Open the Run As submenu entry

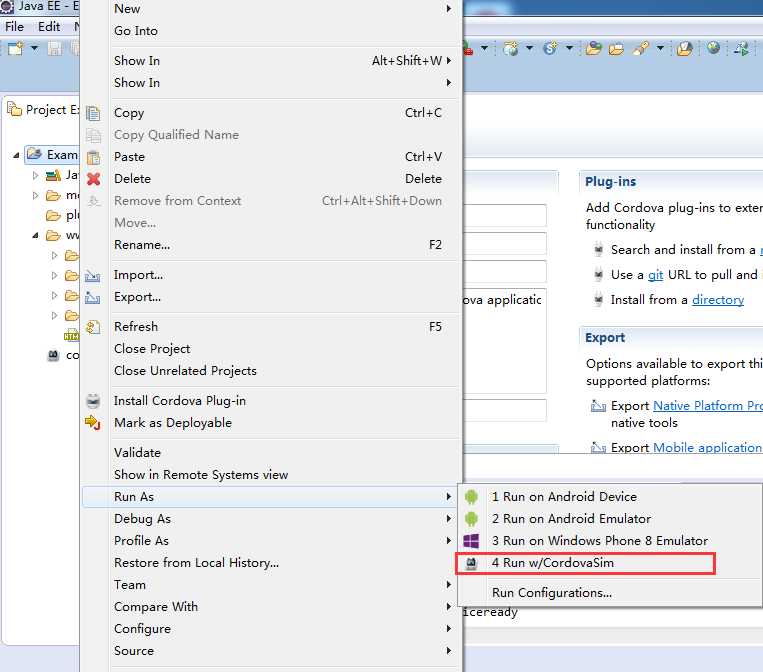pyautogui.click(x=272, y=497)
